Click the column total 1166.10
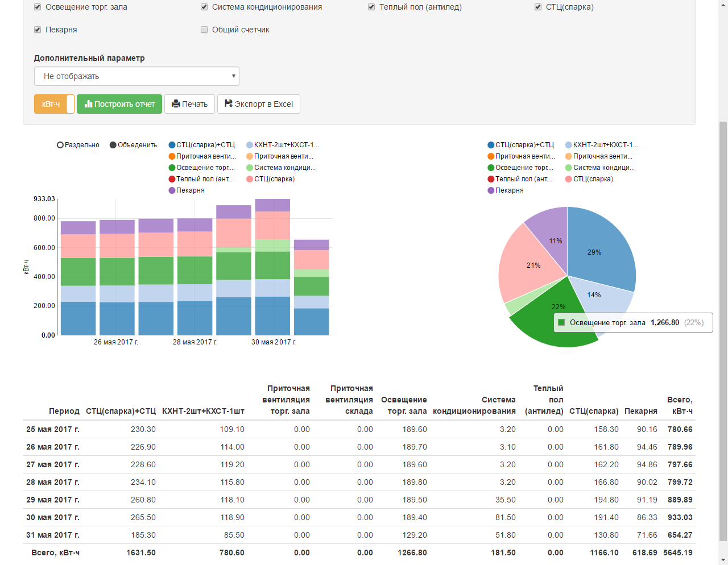This screenshot has width=728, height=565. coord(604,552)
